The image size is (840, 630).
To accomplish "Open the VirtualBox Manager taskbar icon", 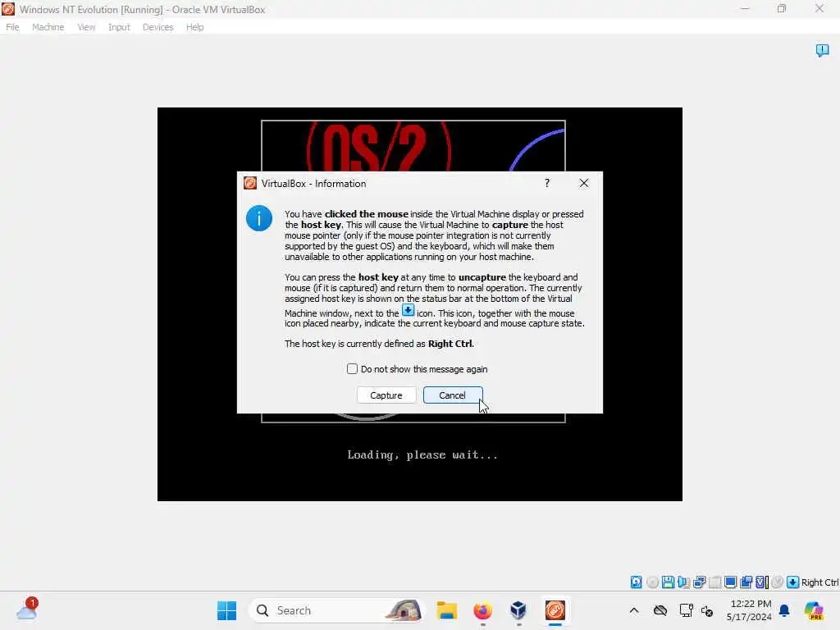I will point(518,610).
